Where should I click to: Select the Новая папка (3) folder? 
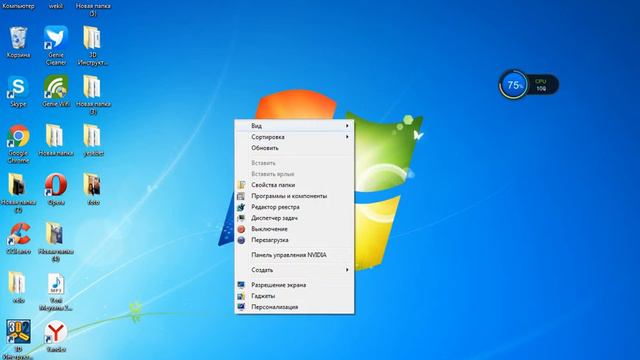tap(93, 87)
